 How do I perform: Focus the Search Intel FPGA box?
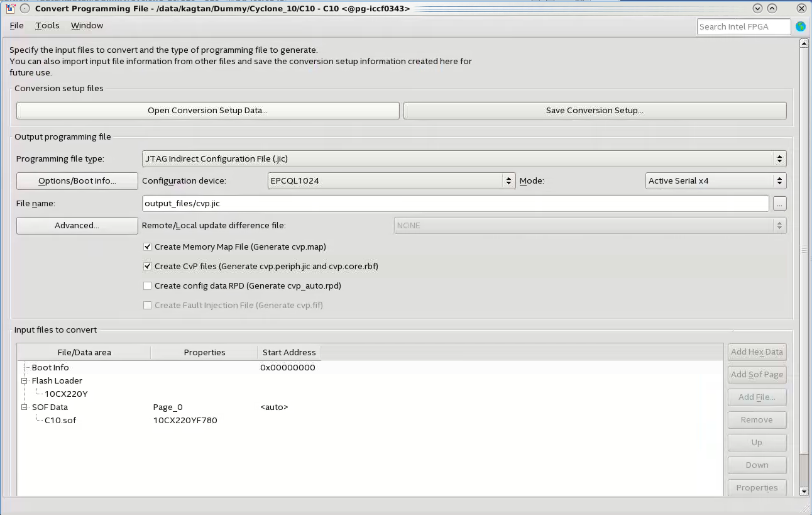coord(744,26)
